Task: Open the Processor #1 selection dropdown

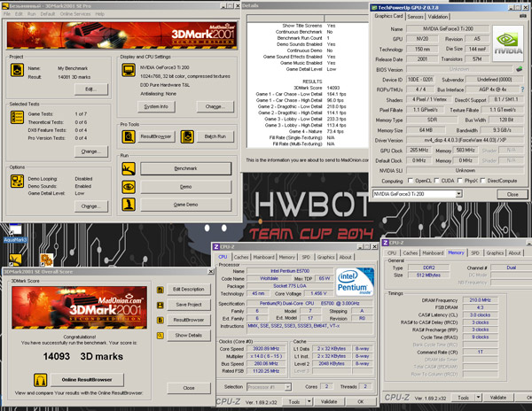Action: click(x=287, y=387)
